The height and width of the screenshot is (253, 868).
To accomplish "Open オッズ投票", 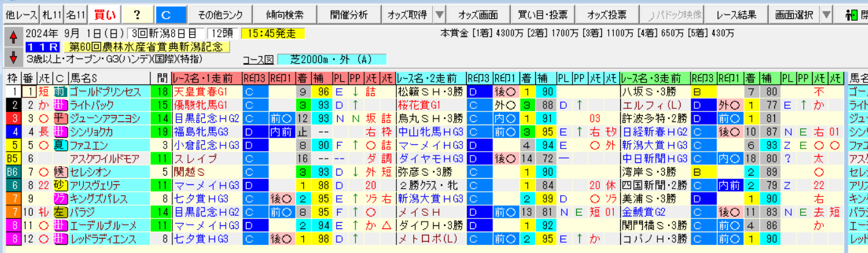I will click(606, 15).
